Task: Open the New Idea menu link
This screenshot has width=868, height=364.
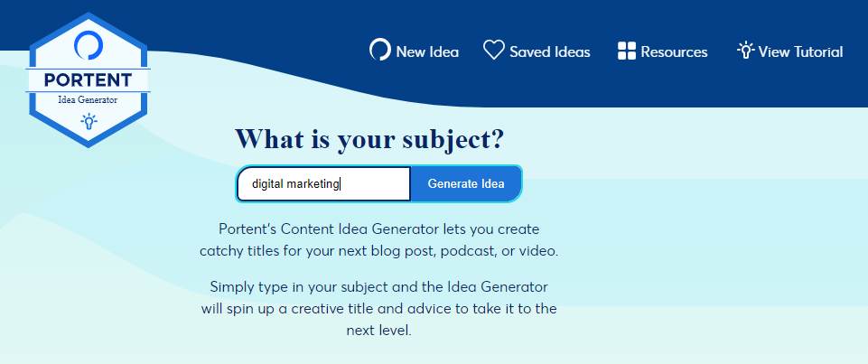Action: point(414,51)
